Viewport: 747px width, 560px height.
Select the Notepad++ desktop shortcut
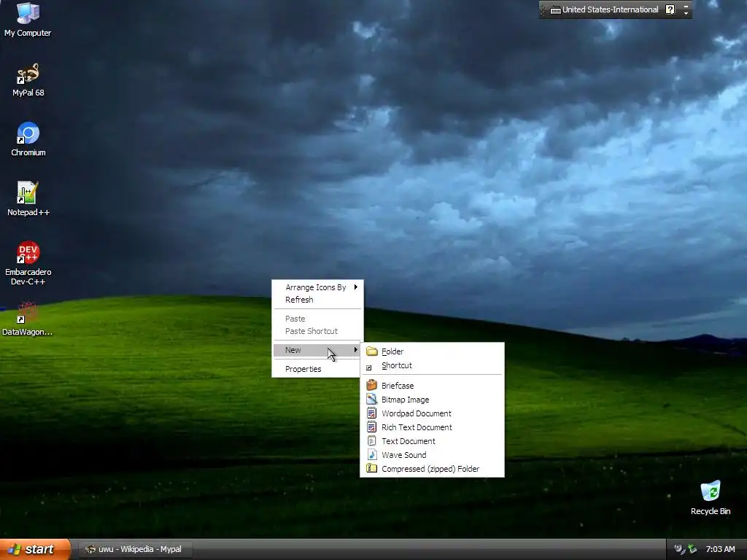(x=28, y=199)
